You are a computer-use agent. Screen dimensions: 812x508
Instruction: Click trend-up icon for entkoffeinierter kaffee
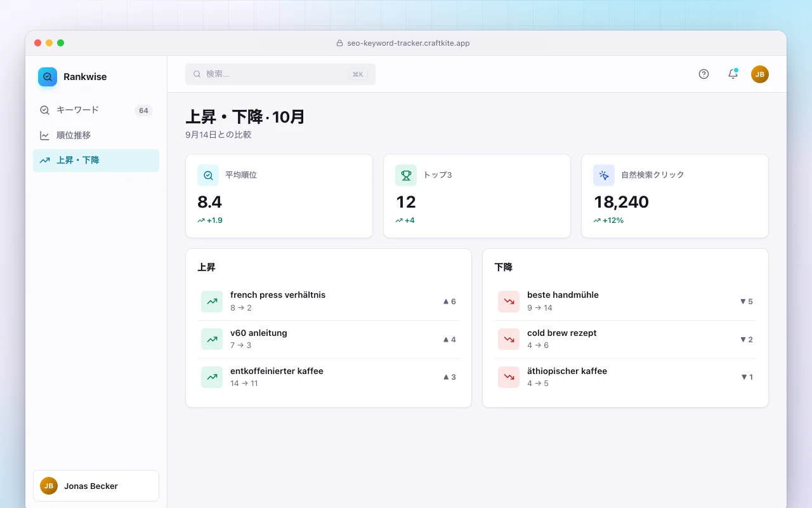coord(212,377)
